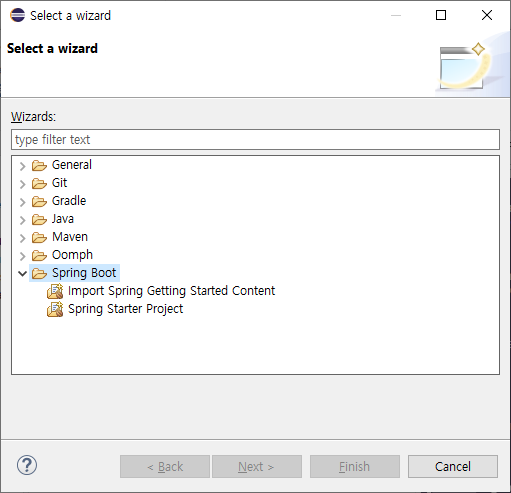Click the Back button
Viewport: 511px width, 493px height.
point(165,466)
